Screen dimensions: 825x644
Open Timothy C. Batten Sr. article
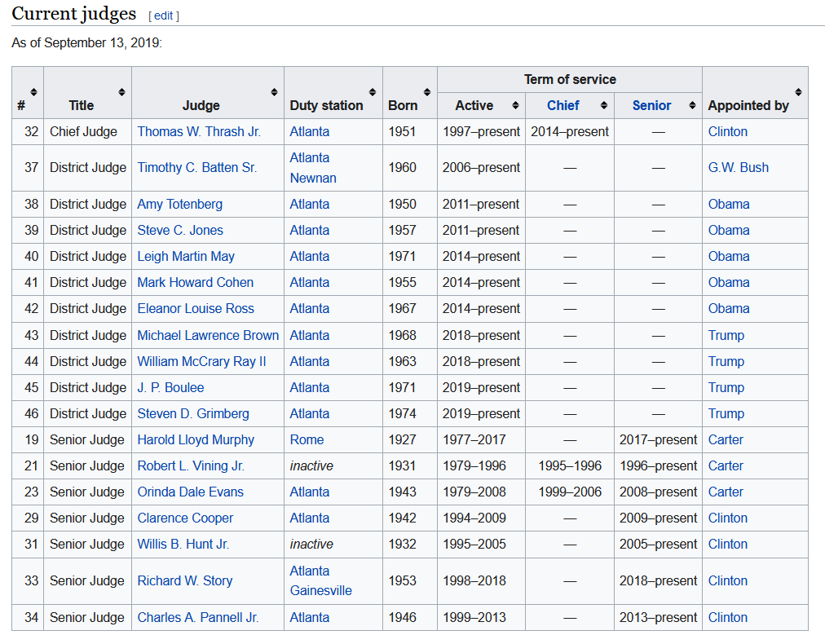coord(196,168)
